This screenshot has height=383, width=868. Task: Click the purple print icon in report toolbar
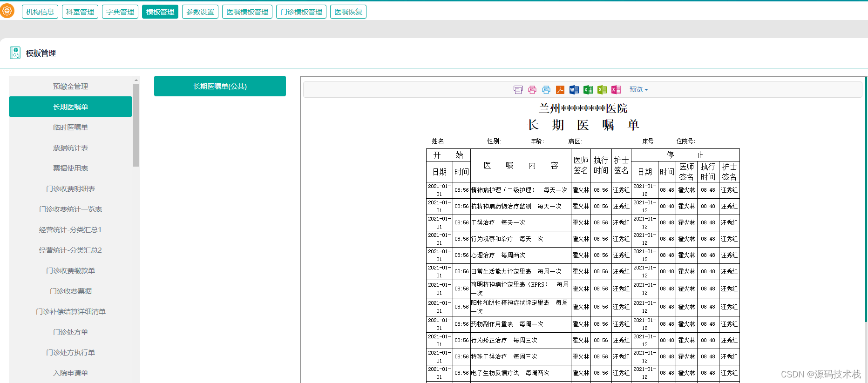(x=518, y=89)
